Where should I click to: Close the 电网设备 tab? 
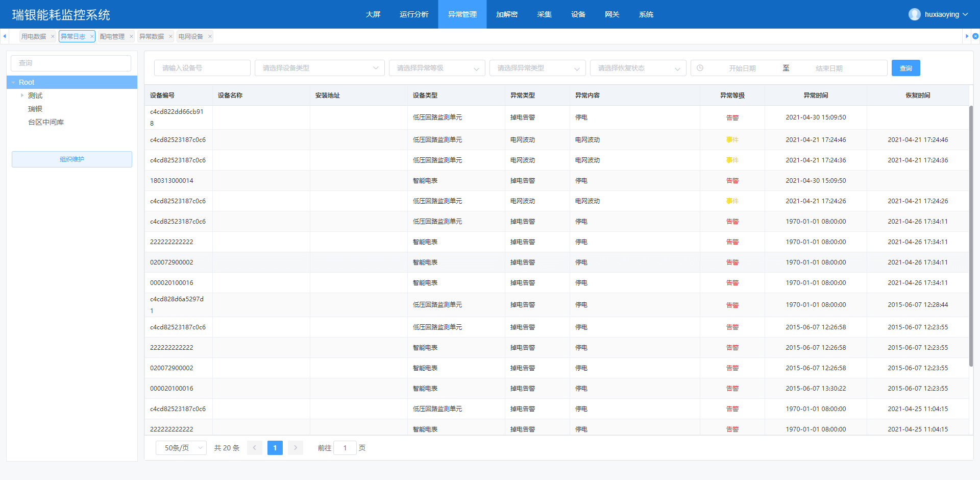click(210, 37)
